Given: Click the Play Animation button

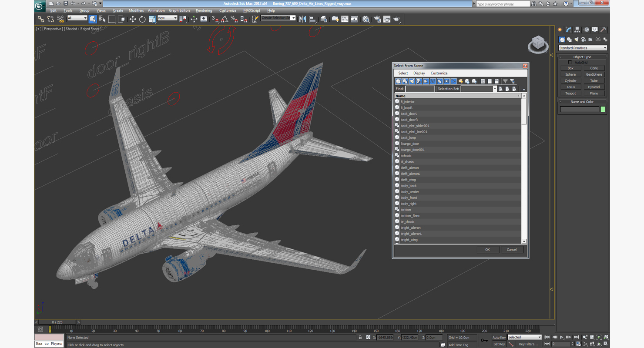Looking at the screenshot, I should 562,337.
